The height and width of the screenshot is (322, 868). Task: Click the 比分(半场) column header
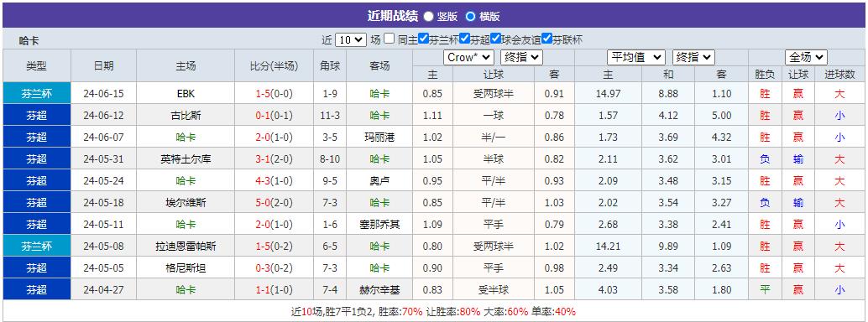click(274, 66)
